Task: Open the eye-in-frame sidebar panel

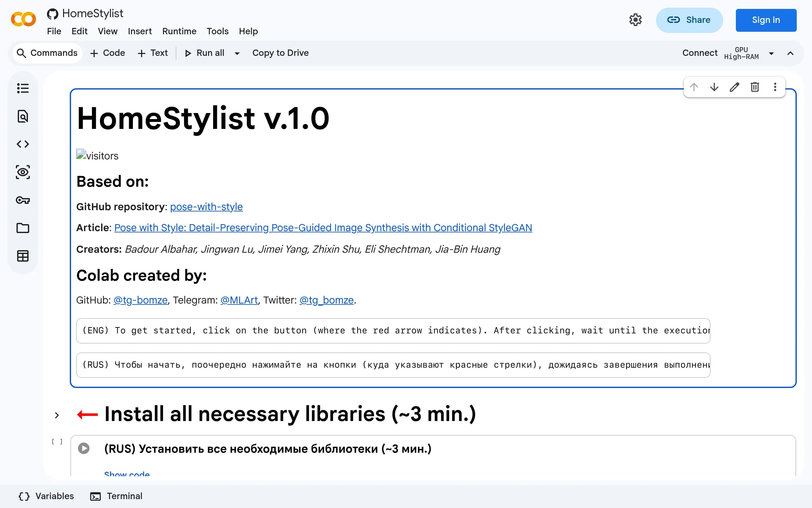Action: (23, 172)
